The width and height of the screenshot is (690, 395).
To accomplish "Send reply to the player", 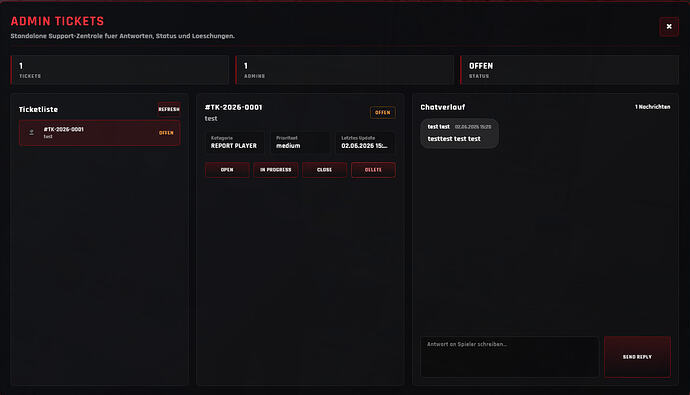I will click(x=637, y=357).
